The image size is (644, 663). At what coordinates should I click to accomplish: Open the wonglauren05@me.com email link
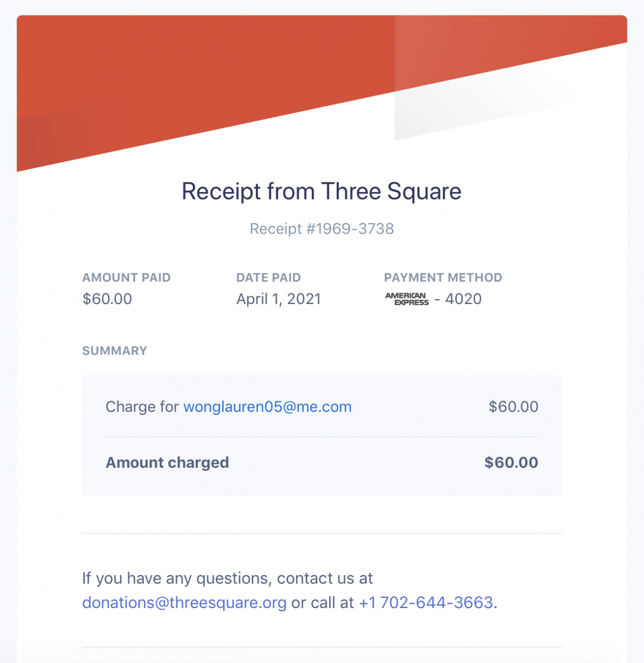coord(267,407)
